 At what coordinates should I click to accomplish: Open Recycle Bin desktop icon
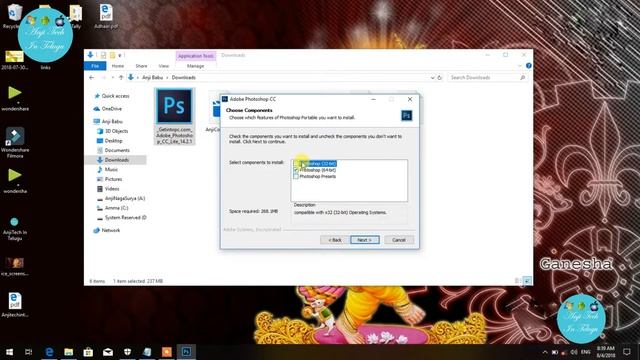[13, 16]
